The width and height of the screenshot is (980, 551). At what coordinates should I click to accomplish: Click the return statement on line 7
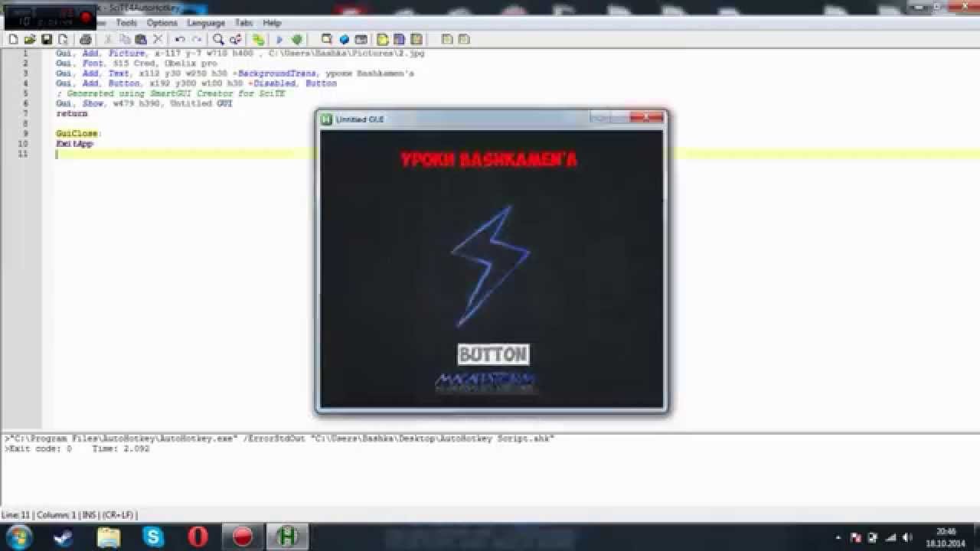point(71,113)
